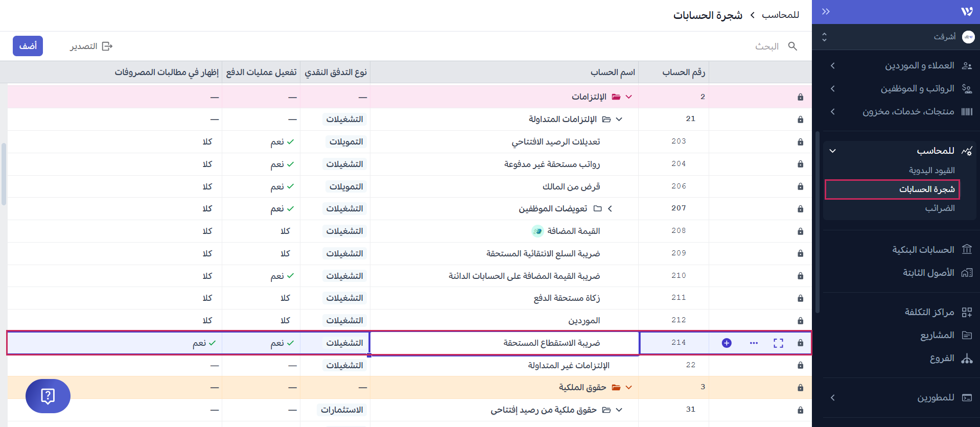
Task: Expand تعويضات الموظفين folder
Action: [610, 209]
